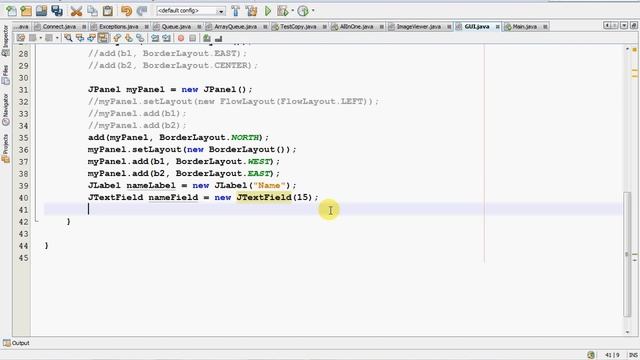Maximize the editor window via tab-bar button

tap(634, 26)
